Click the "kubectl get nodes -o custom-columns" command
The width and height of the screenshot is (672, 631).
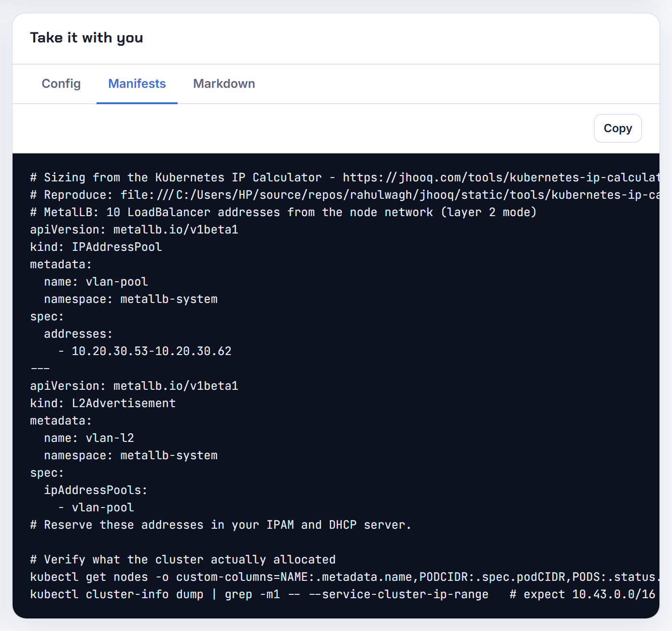click(345, 577)
